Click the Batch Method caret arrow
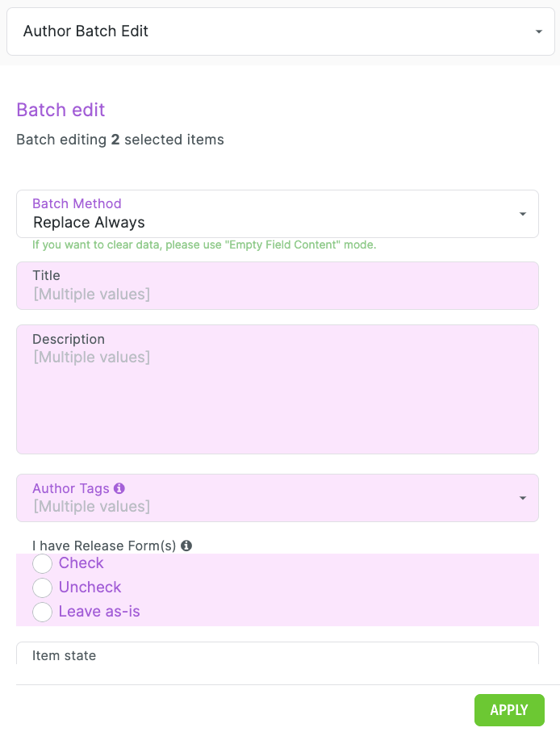This screenshot has width=560, height=736. tap(523, 214)
